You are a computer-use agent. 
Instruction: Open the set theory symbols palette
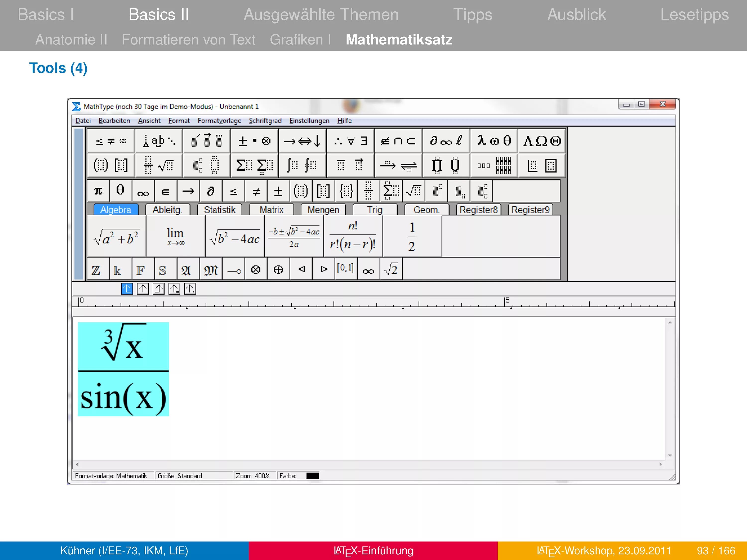pyautogui.click(x=398, y=140)
